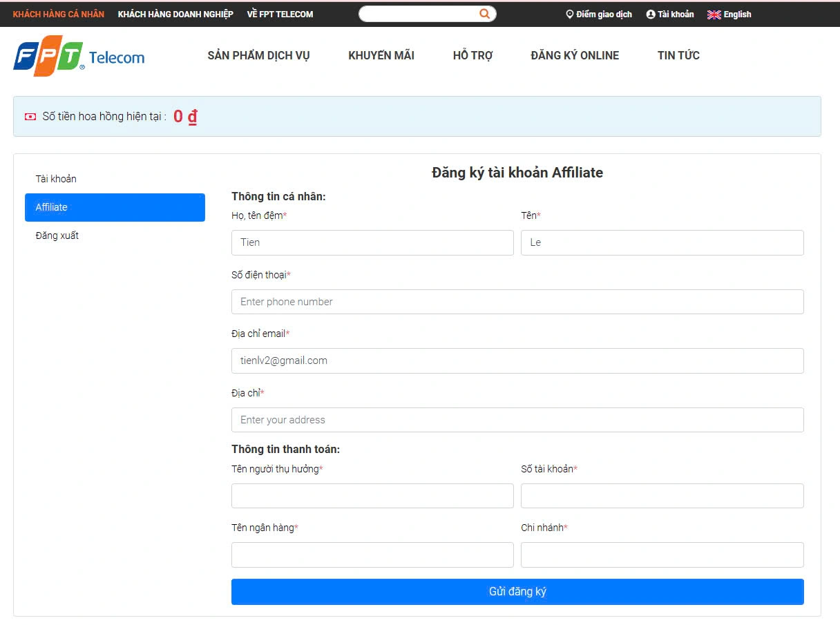Open ĐĂNG KÝ ONLINE menu

(575, 55)
